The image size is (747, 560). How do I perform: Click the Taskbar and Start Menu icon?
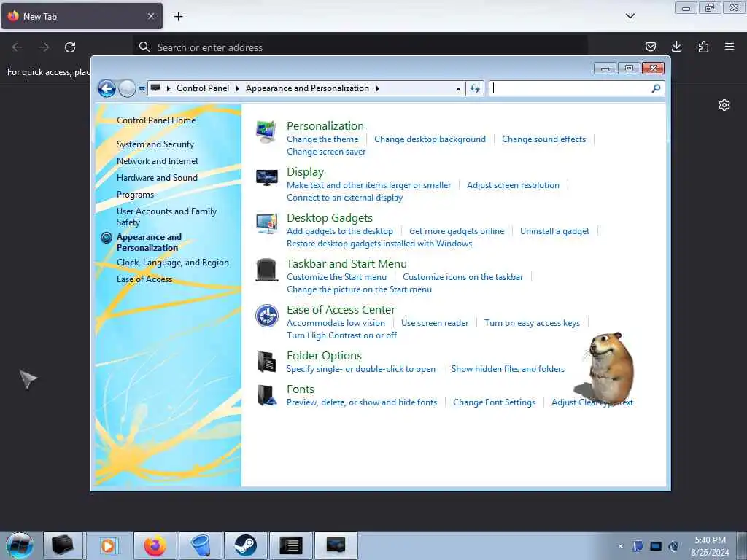[266, 270]
